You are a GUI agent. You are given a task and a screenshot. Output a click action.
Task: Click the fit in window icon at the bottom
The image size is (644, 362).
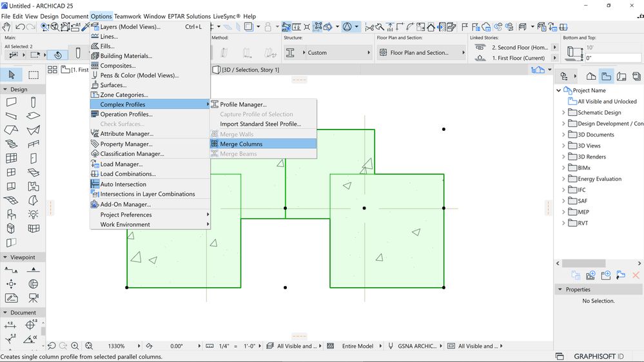point(89,346)
